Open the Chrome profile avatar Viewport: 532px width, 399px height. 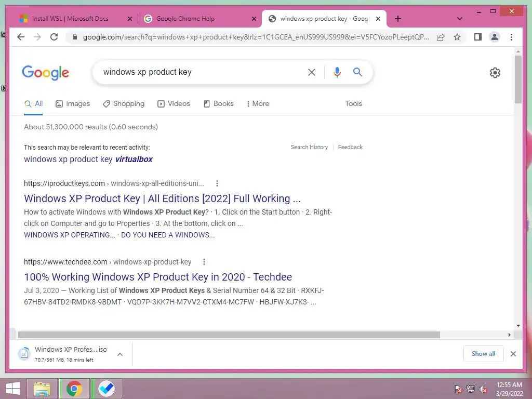tap(495, 37)
